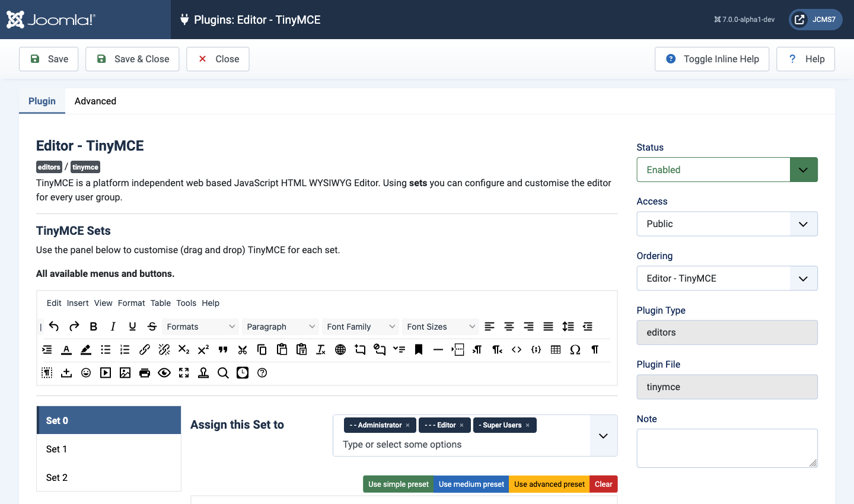Expand the Font Family dropdown
The height and width of the screenshot is (504, 854).
coord(361,327)
